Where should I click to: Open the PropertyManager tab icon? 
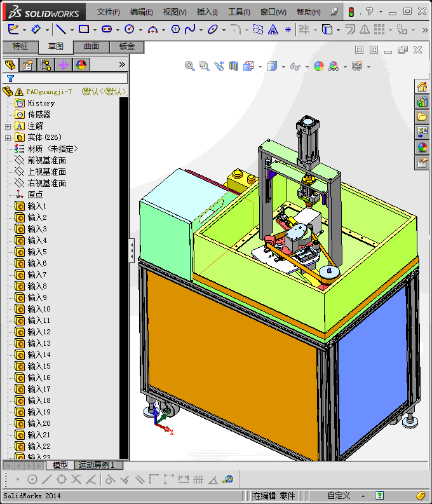27,64
